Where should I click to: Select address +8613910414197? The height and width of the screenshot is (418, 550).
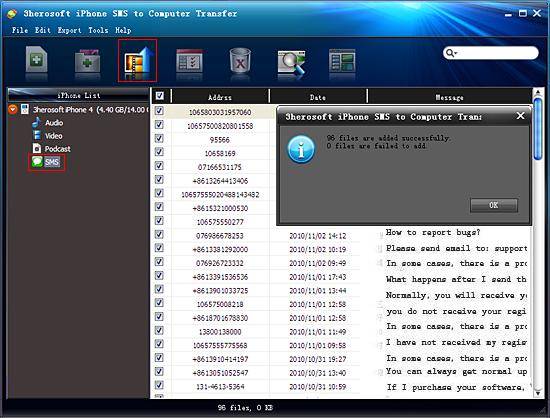220,359
